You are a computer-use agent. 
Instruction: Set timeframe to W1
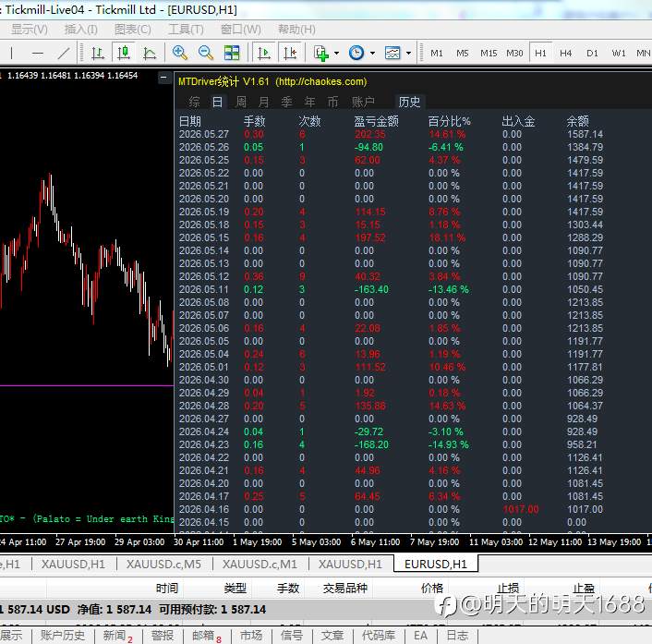click(619, 54)
